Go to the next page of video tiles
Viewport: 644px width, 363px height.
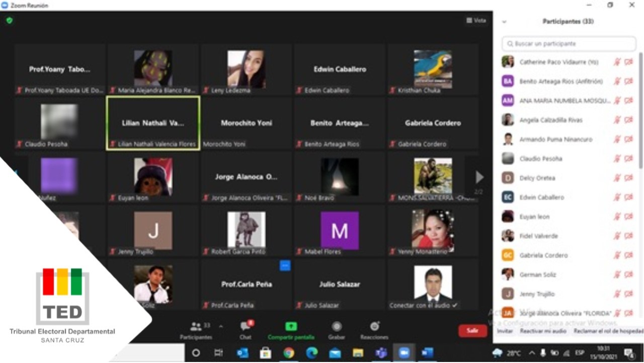(479, 177)
